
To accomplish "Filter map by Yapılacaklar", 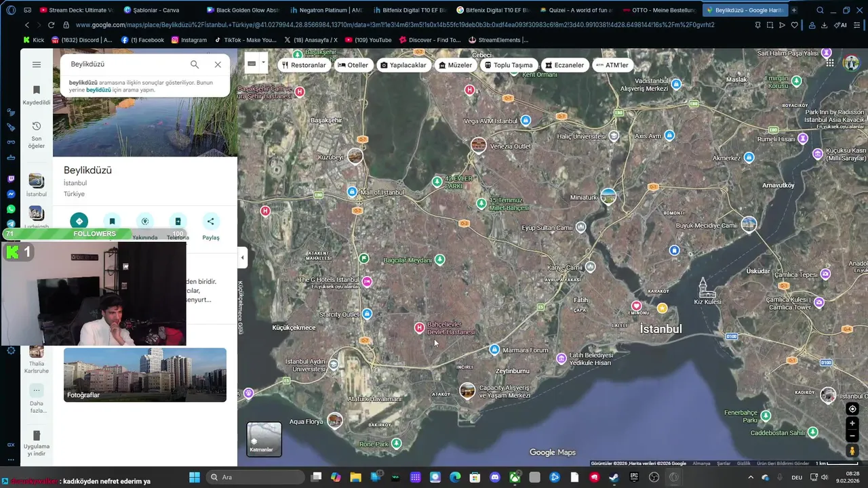I will pyautogui.click(x=403, y=65).
